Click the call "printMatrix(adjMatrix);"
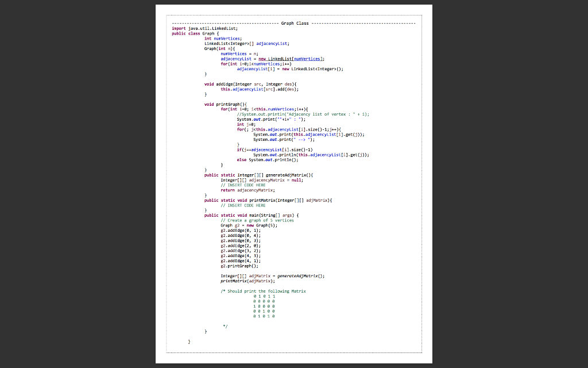This screenshot has height=368, width=588. coord(247,281)
